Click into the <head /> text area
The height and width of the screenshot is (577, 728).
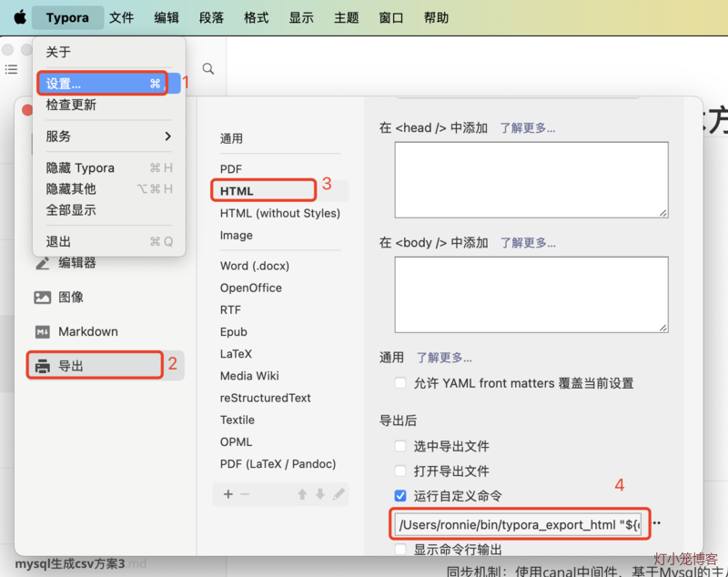[531, 179]
